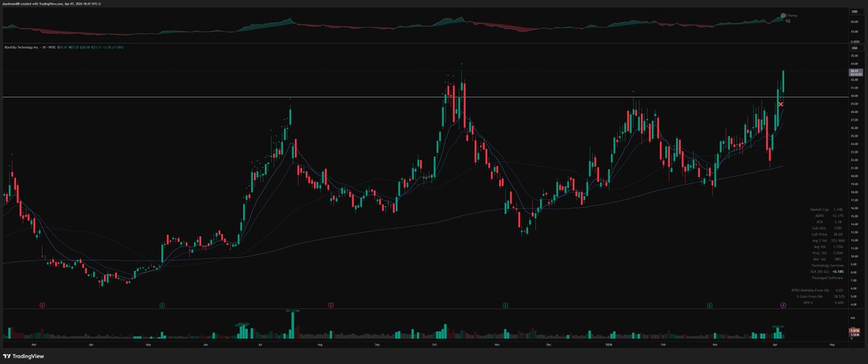
Task: Click the Proj. Vol row in the stats table
Action: 829,253
